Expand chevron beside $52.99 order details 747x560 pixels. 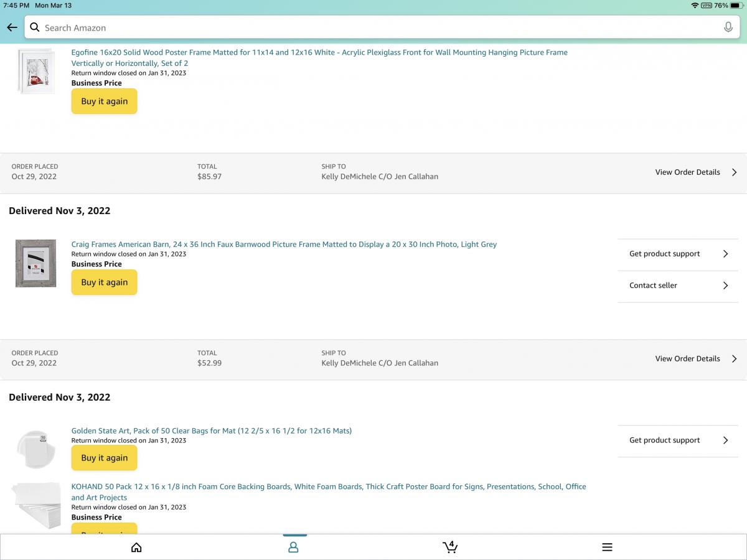(735, 358)
